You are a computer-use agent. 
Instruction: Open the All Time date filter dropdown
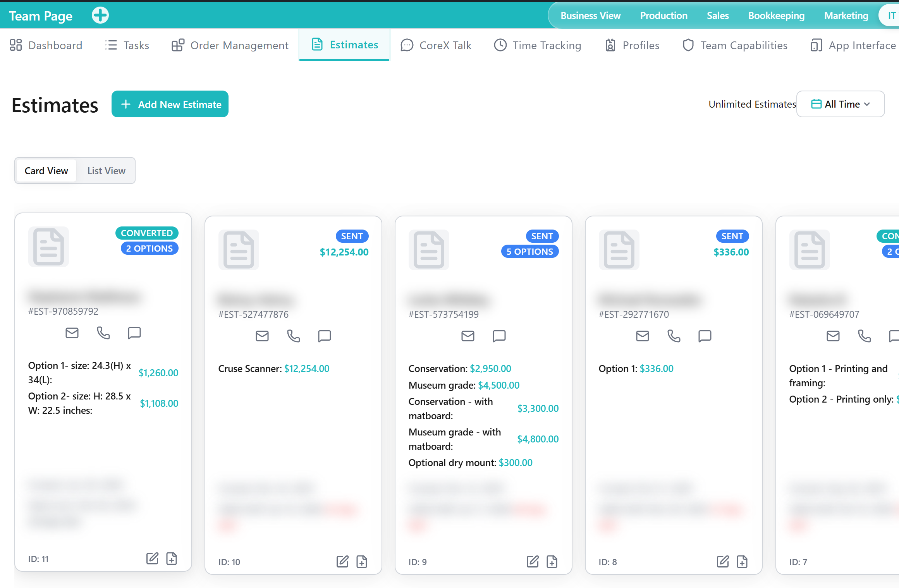[841, 104]
